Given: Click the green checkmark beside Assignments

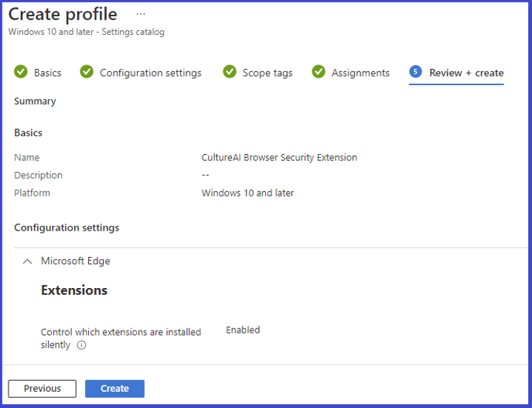Looking at the screenshot, I should click(319, 72).
